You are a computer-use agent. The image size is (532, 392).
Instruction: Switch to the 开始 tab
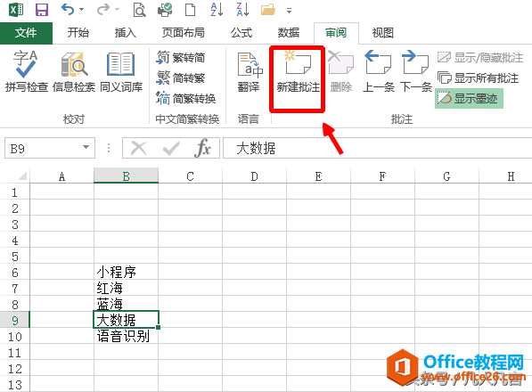click(x=78, y=33)
